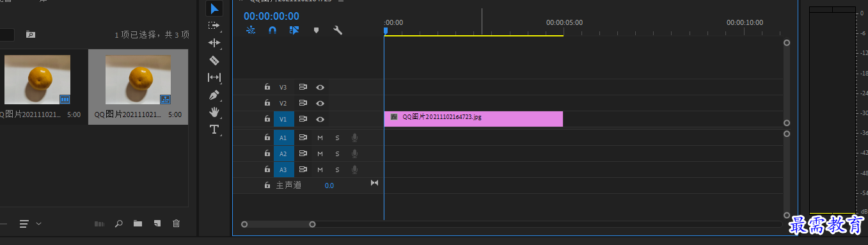Select the Type tool

214,129
